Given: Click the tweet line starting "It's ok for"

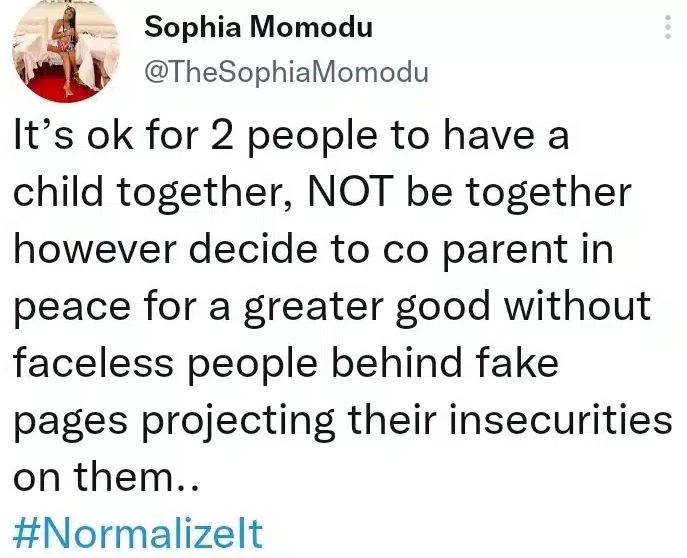Looking at the screenshot, I should point(290,137).
